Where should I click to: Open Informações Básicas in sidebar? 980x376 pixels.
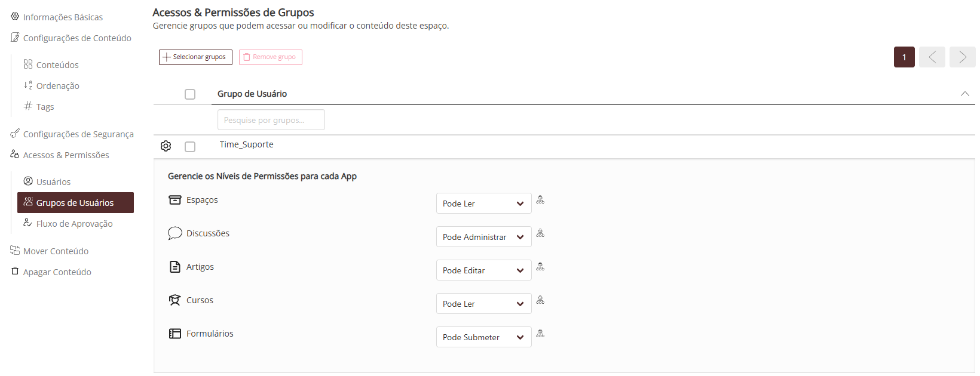click(63, 17)
